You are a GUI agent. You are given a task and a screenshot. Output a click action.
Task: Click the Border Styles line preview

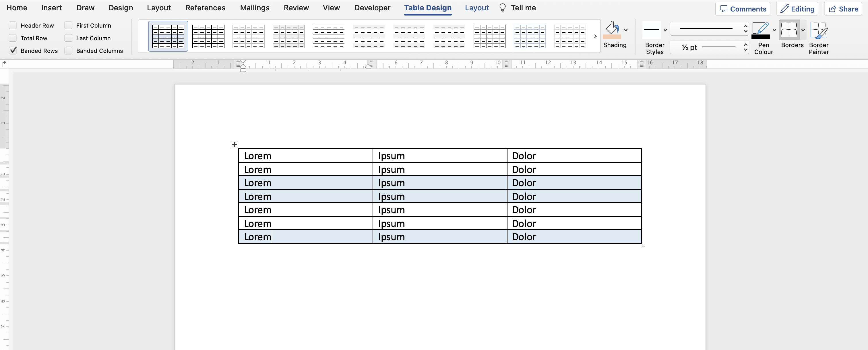click(651, 30)
